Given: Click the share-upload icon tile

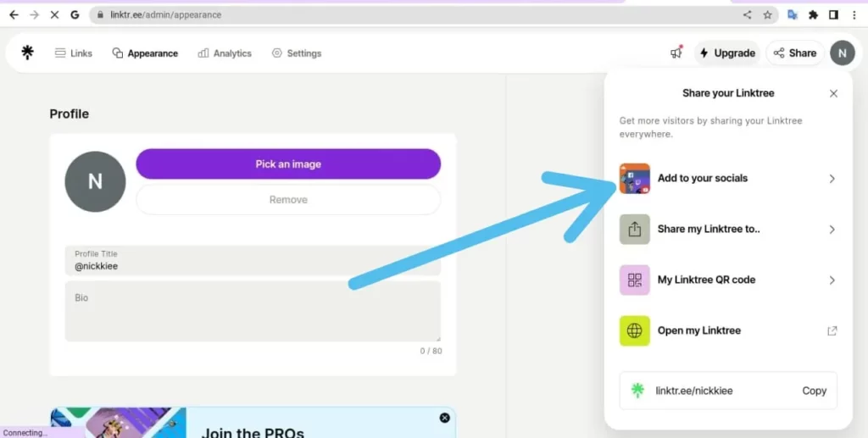Looking at the screenshot, I should coord(634,229).
